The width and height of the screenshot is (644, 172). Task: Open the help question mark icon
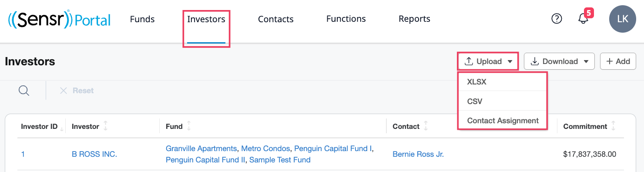point(557,19)
